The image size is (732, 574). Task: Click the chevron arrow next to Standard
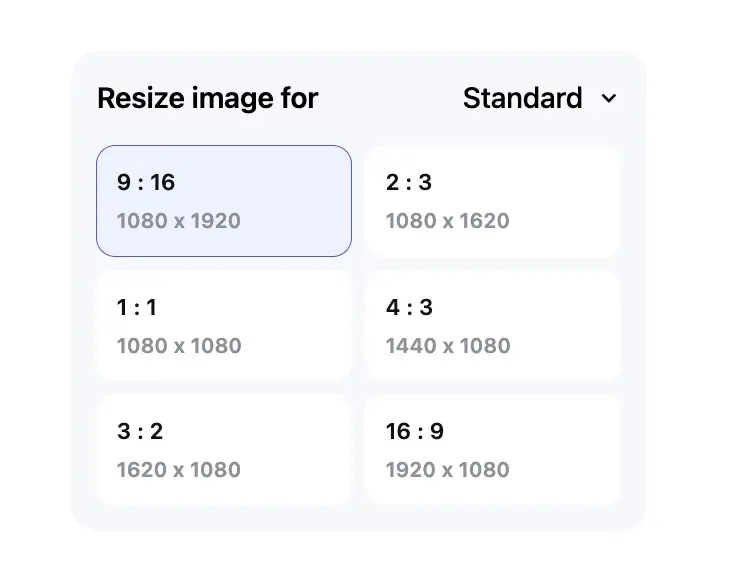[608, 98]
